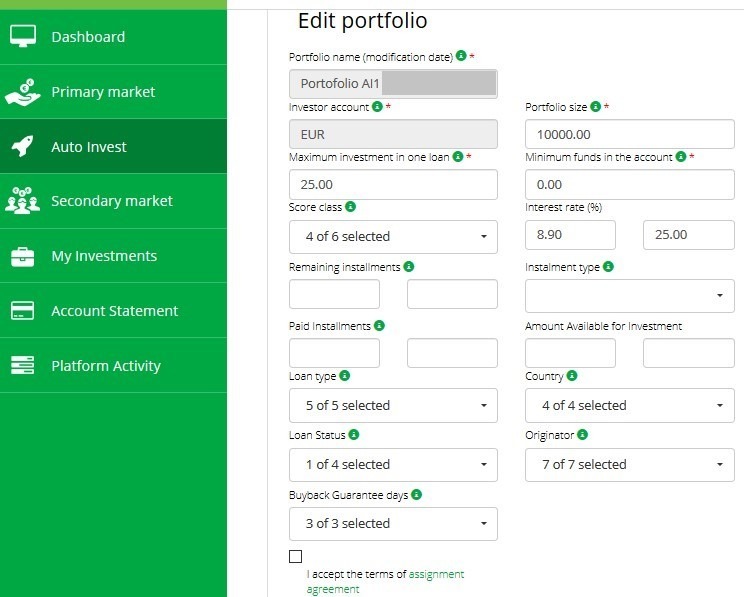Click the Account Statement card icon
The image size is (744, 597).
coord(22,311)
